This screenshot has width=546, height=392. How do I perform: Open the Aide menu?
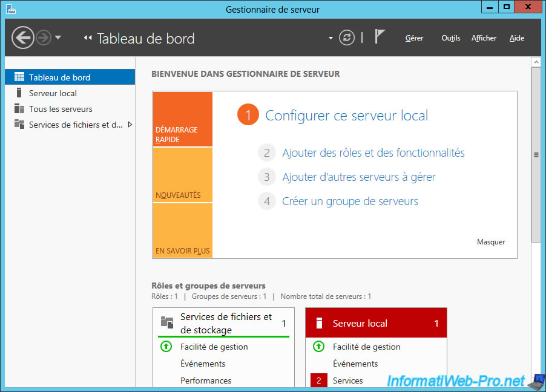(517, 38)
